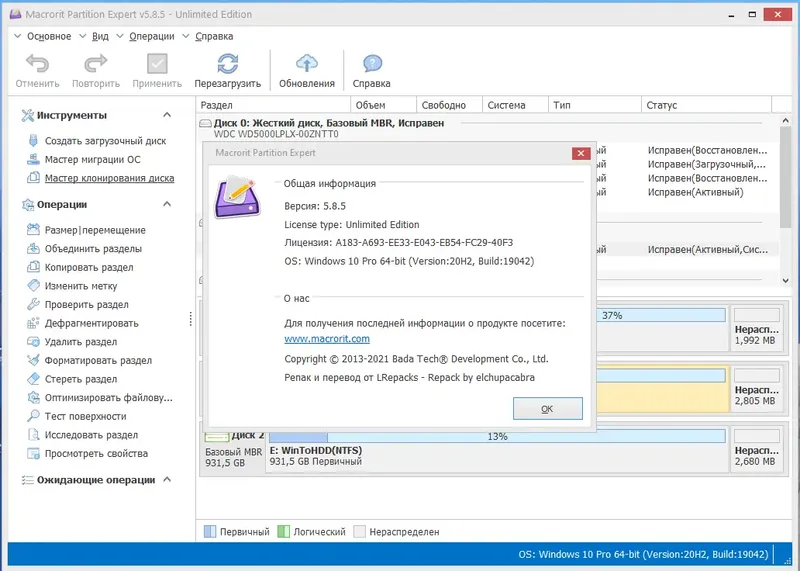800x571 pixels.
Task: Open Обновления cloud upload icon
Action: [307, 63]
